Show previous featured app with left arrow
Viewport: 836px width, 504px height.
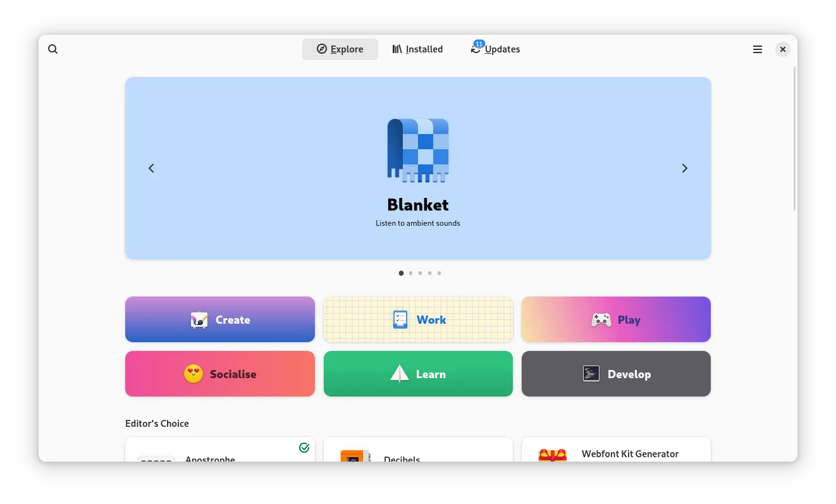pyautogui.click(x=151, y=168)
